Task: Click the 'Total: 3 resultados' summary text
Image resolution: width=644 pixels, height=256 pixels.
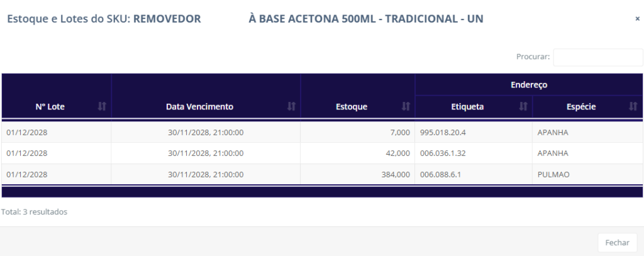Action: 35,212
